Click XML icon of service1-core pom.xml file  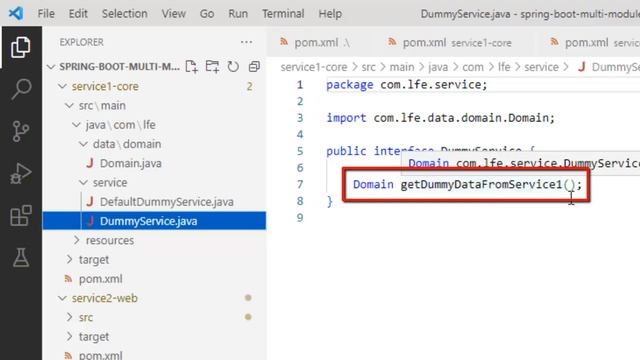pyautogui.click(x=68, y=279)
